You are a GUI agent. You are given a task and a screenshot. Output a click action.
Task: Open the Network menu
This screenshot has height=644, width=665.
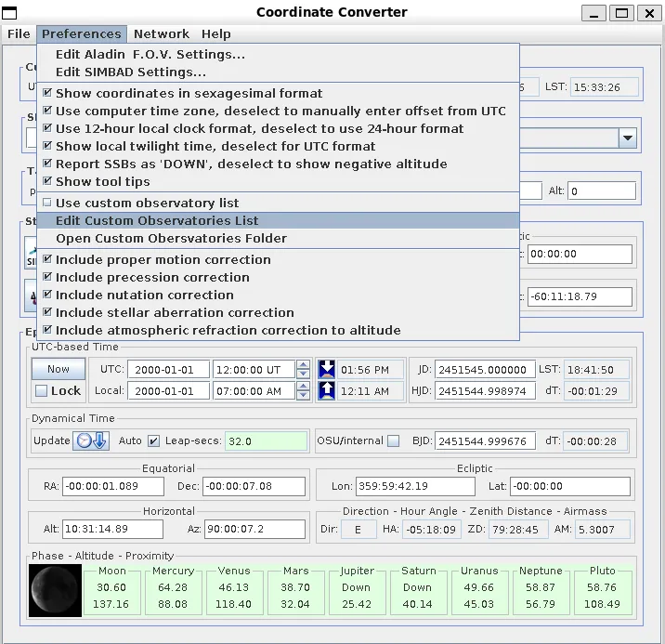click(161, 33)
